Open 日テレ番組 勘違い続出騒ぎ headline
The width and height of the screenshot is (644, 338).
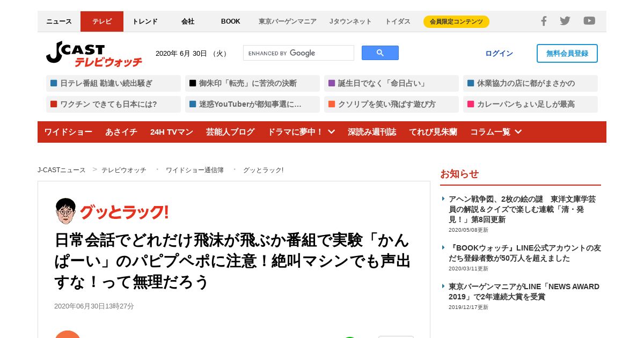pyautogui.click(x=113, y=83)
